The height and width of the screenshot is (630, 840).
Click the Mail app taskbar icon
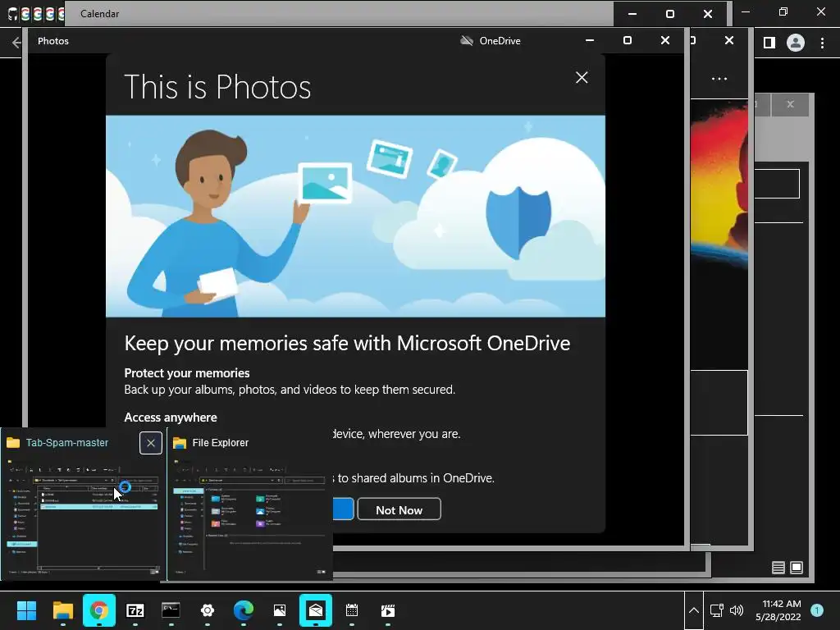click(x=316, y=610)
